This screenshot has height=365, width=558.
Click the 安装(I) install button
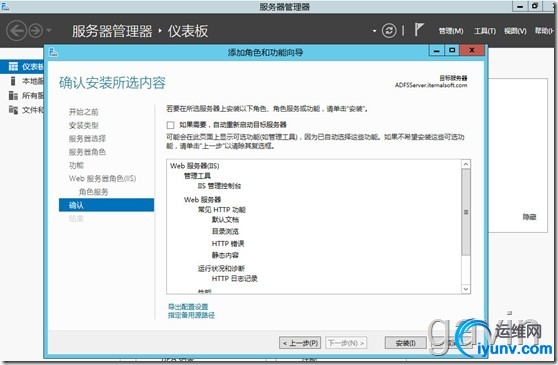[x=405, y=343]
